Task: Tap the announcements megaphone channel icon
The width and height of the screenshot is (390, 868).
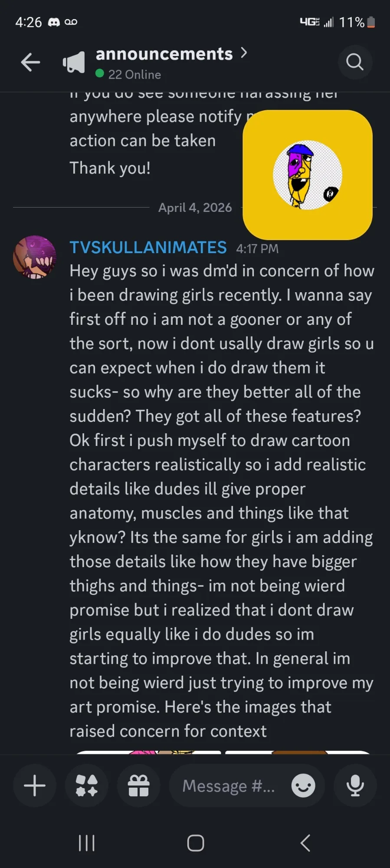Action: pyautogui.click(x=74, y=63)
